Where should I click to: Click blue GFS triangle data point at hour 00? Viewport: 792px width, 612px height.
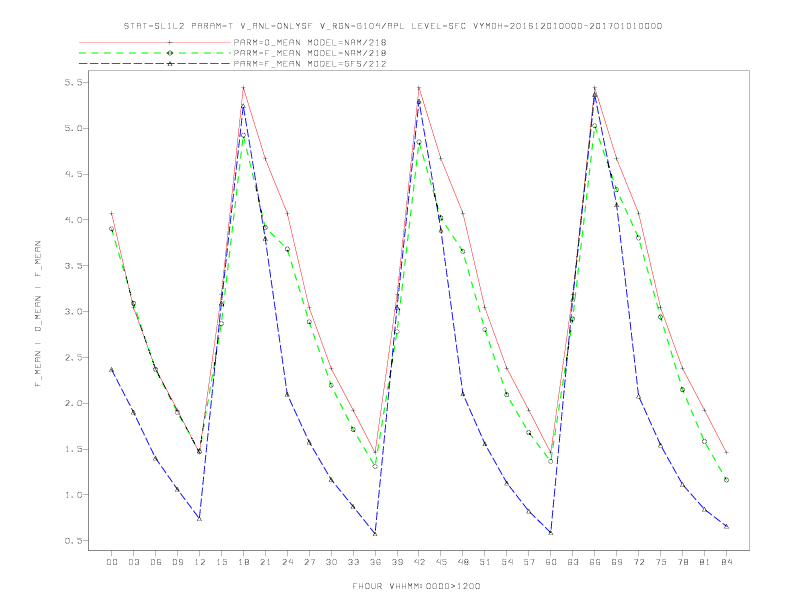(112, 370)
